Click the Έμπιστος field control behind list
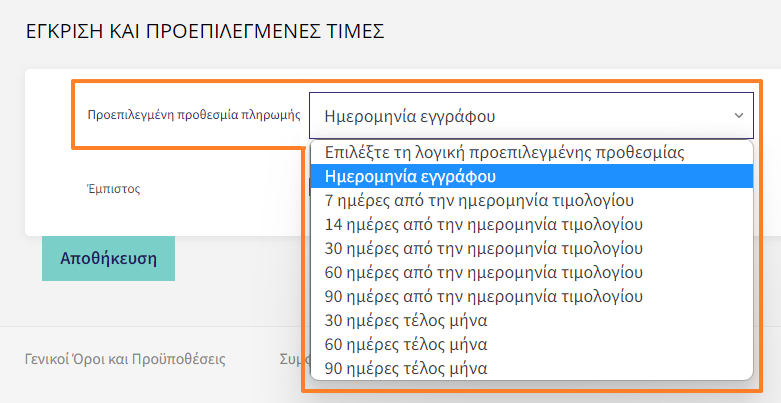Screen dimensions: 781x403 coord(310,189)
